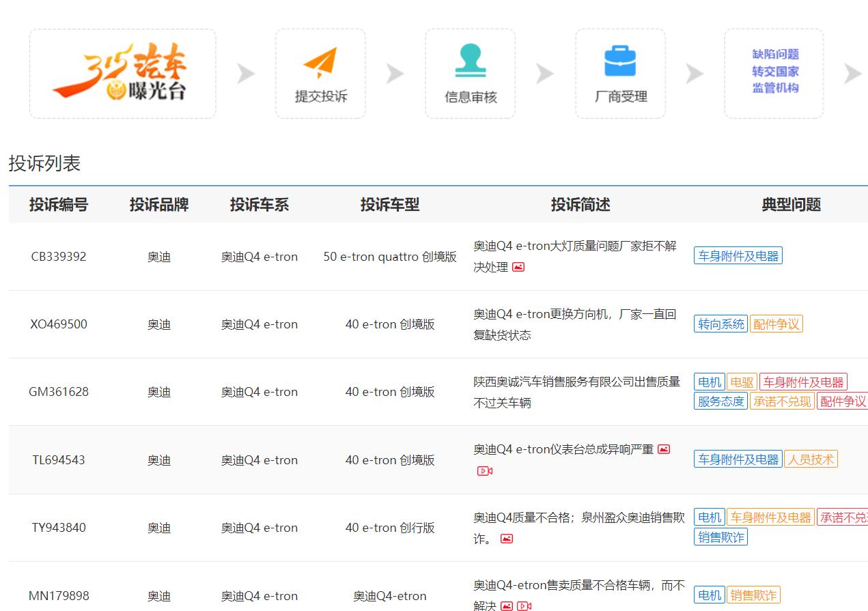Viewport: 868px width, 611px height.
Task: Open image icon in complaint CB339392
Action: (x=518, y=267)
